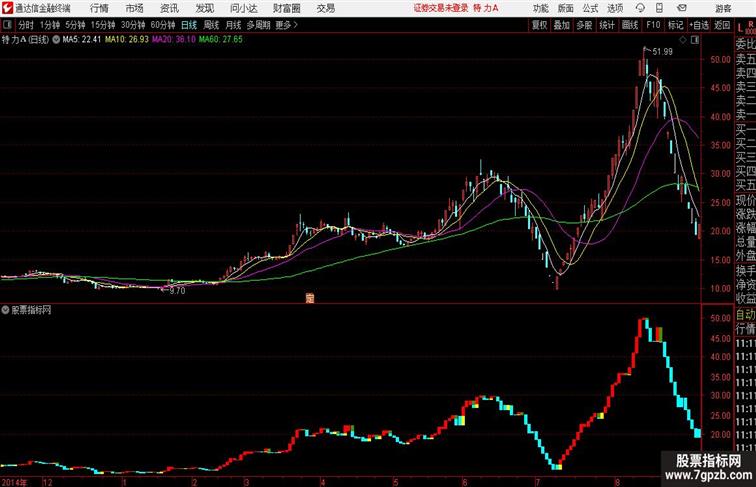This screenshot has width=756, height=487.
Task: Switch to the 周线 weekly tab
Action: click(x=211, y=25)
